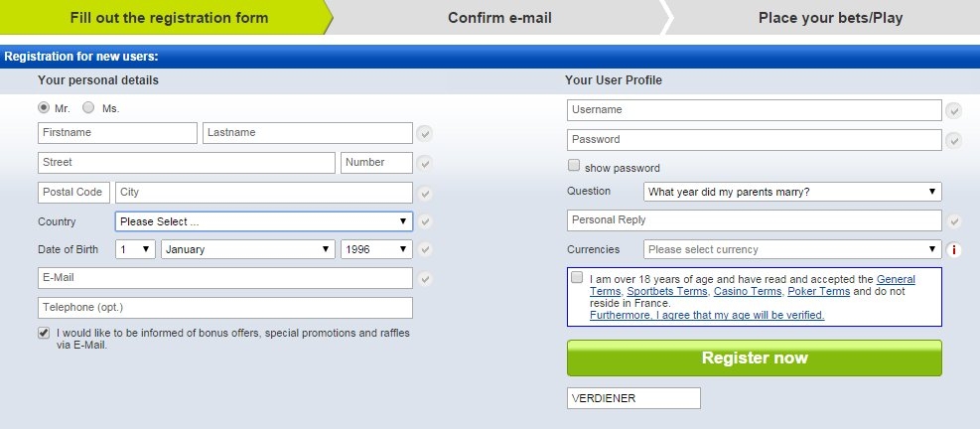Enable the show password checkbox
980x429 pixels.
tap(574, 167)
